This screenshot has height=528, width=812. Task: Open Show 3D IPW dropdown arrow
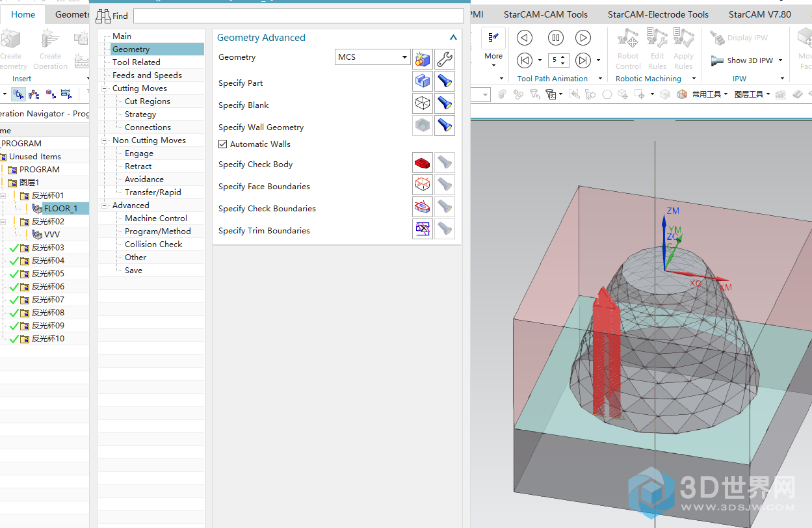pos(780,60)
